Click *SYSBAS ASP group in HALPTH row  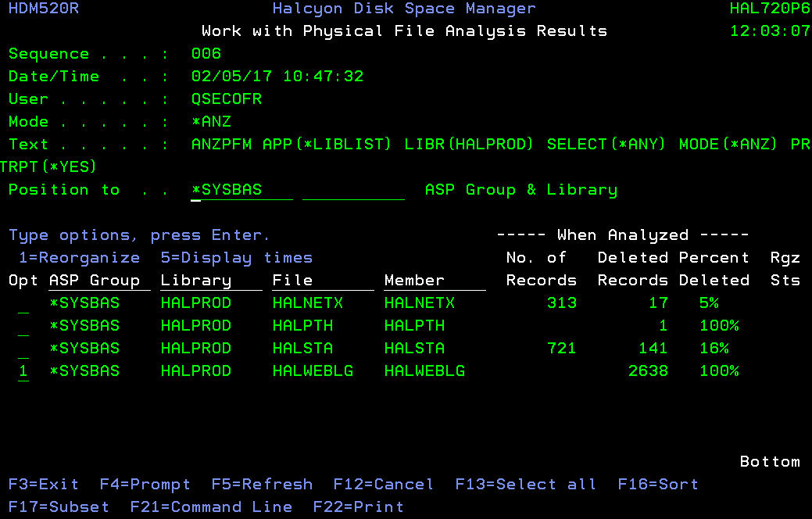[84, 326]
